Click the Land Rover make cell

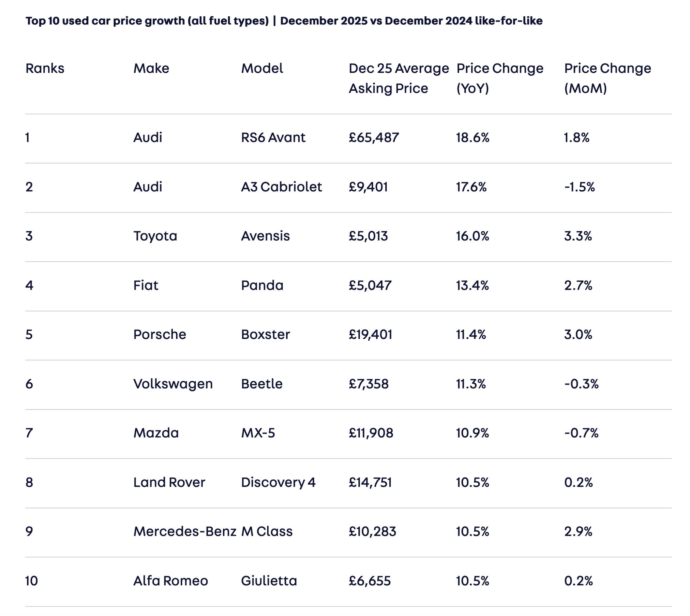point(169,482)
